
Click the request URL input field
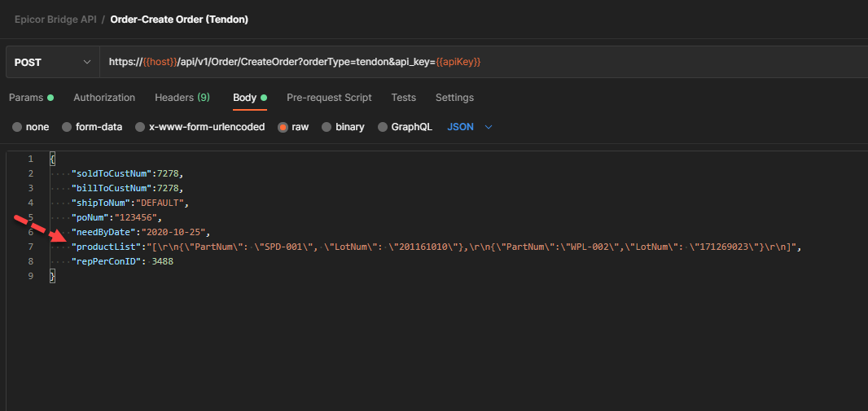click(480, 62)
